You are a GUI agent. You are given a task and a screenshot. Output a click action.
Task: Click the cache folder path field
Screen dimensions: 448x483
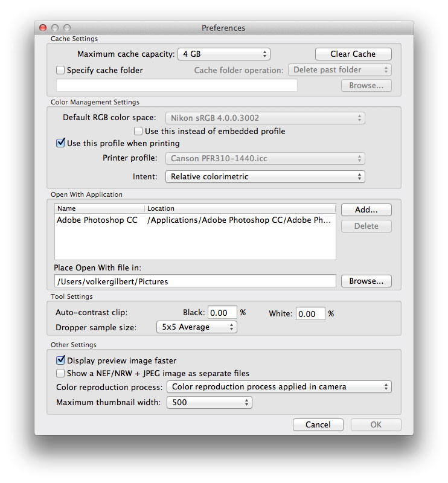click(x=176, y=85)
